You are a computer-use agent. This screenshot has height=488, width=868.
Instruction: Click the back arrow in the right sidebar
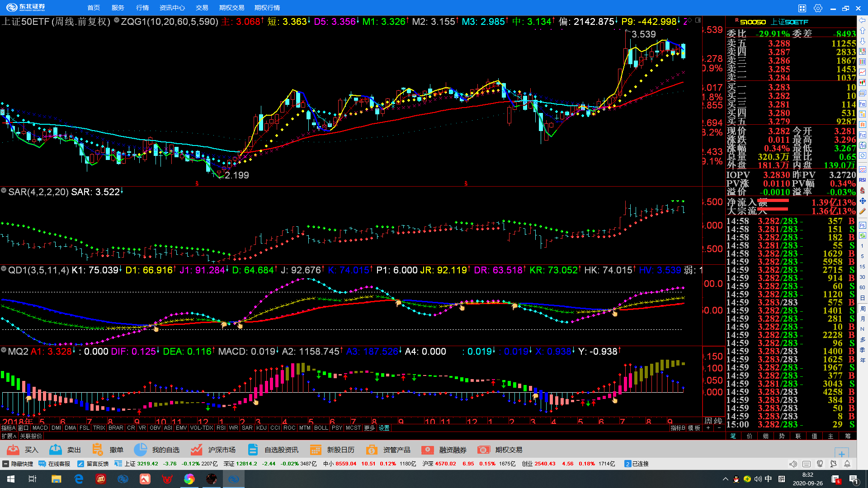click(863, 21)
